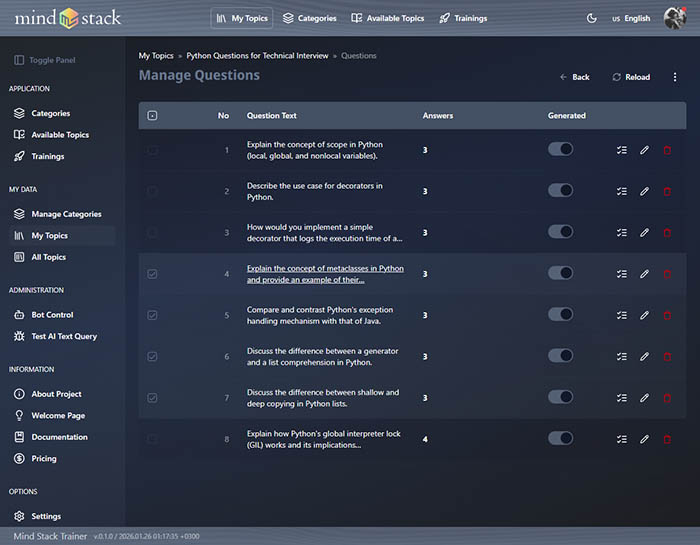Screen dimensions: 700x545
Task: Uncheck the box for question 5
Action: (152, 315)
